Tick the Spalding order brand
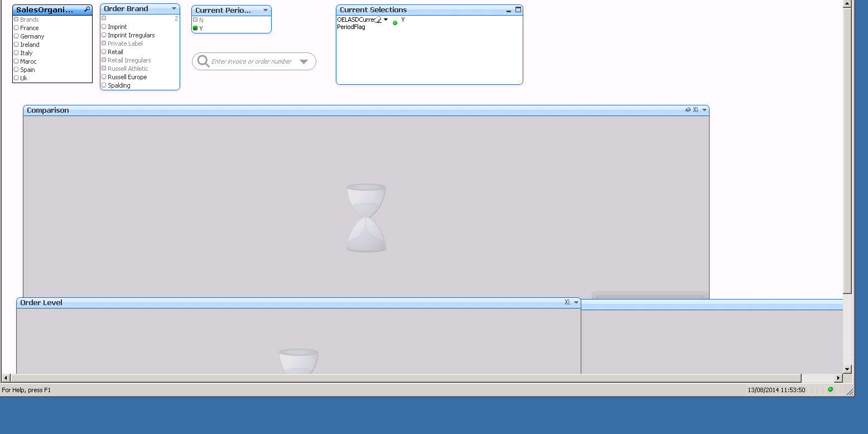The image size is (868, 434). click(x=104, y=85)
